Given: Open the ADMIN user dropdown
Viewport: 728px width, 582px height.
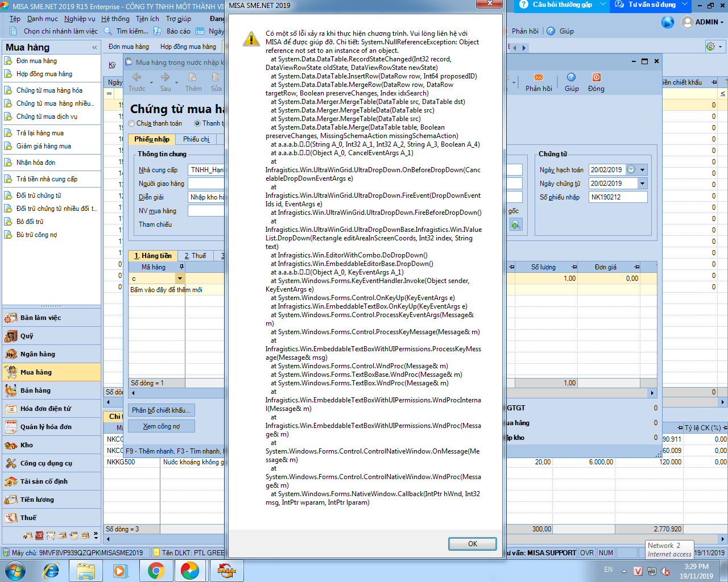Looking at the screenshot, I should tap(722, 22).
